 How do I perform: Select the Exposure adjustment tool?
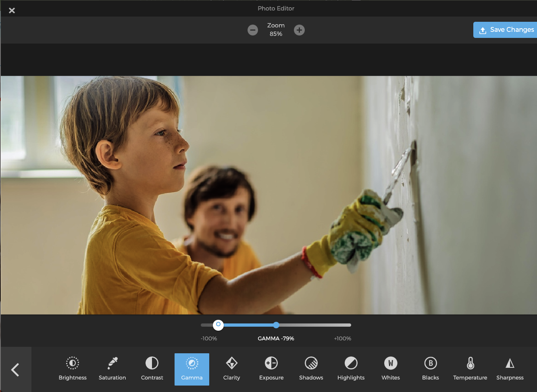pyautogui.click(x=271, y=369)
